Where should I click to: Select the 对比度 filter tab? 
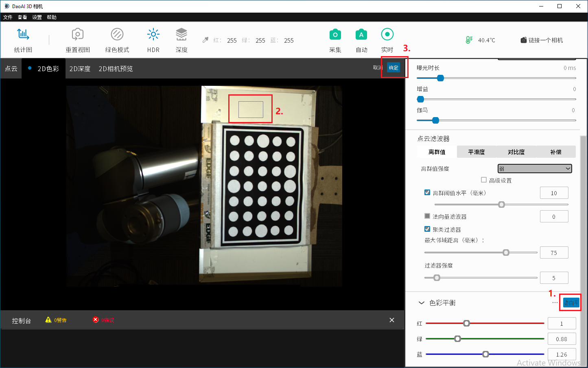tap(516, 152)
